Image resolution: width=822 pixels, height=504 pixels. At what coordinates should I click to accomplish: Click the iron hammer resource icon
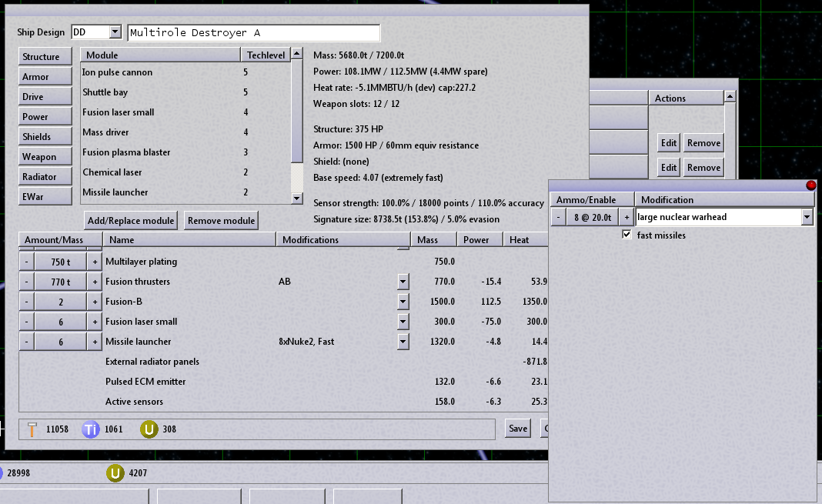click(x=32, y=429)
